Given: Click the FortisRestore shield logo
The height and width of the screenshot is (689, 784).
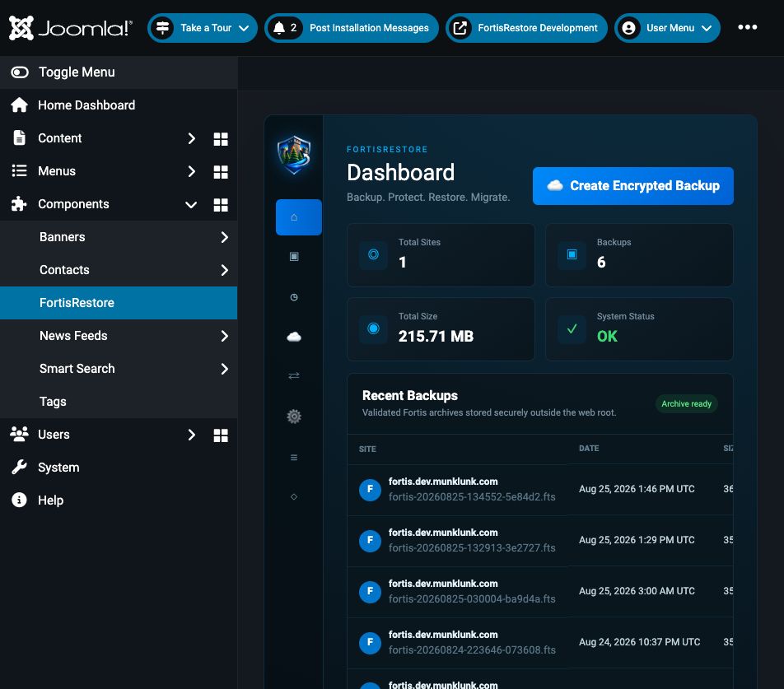Looking at the screenshot, I should coord(294,155).
